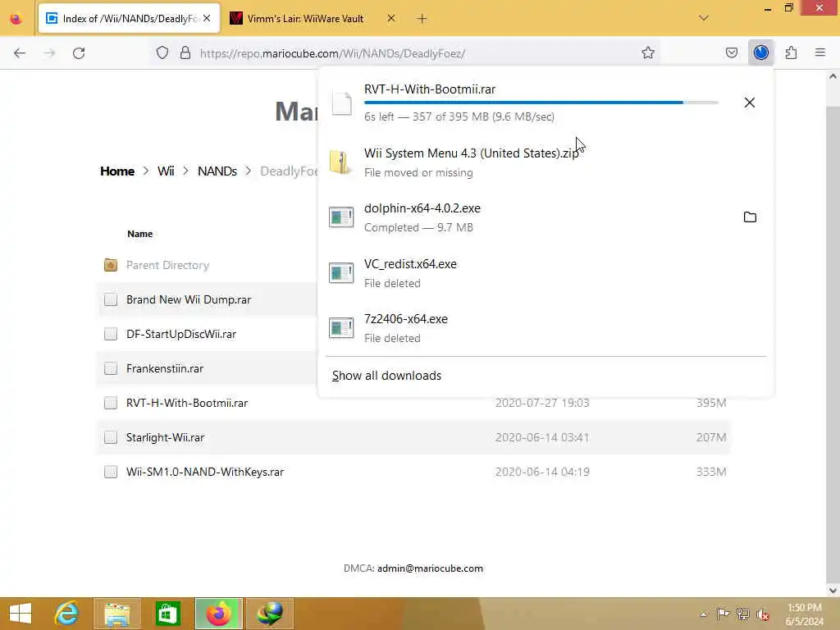Viewport: 840px width, 630px height.
Task: Open the tracking protection shield icon
Action: pyautogui.click(x=162, y=52)
